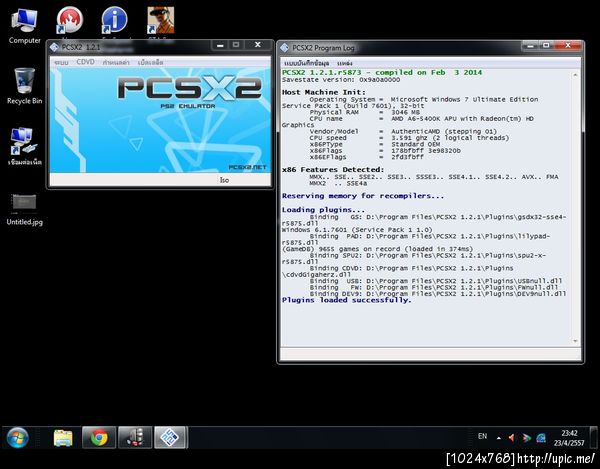Close the PCSX2 1.2.1 main window

258,45
